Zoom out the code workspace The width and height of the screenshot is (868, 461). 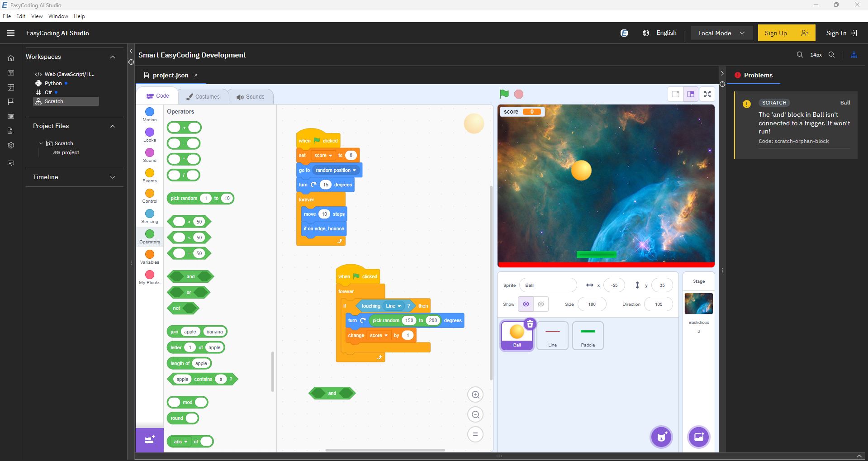(x=475, y=414)
